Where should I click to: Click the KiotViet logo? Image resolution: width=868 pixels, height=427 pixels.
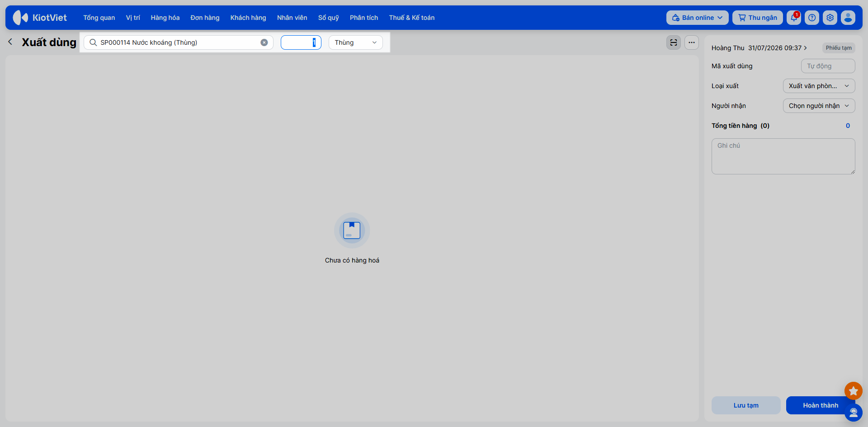[x=40, y=18]
